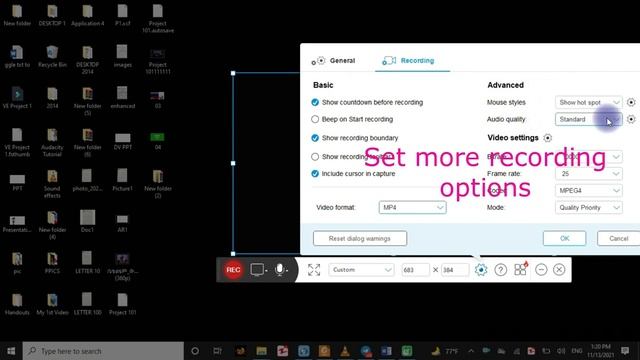The height and width of the screenshot is (360, 640).
Task: Select the enhanced desktop file
Action: pyautogui.click(x=122, y=97)
